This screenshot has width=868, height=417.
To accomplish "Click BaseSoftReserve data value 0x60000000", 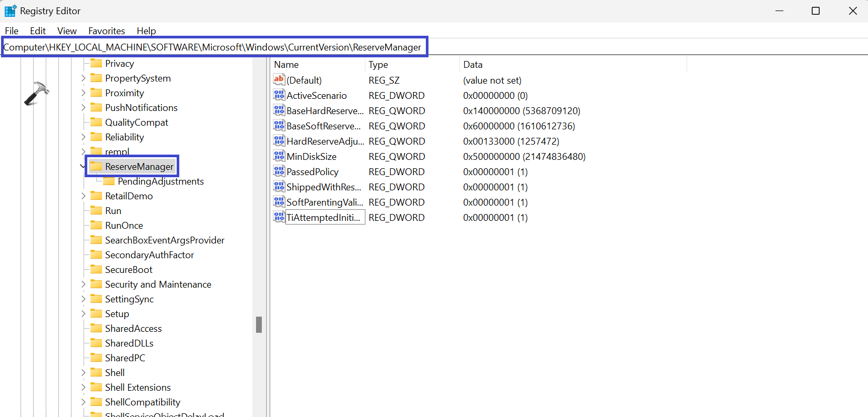I will point(519,126).
